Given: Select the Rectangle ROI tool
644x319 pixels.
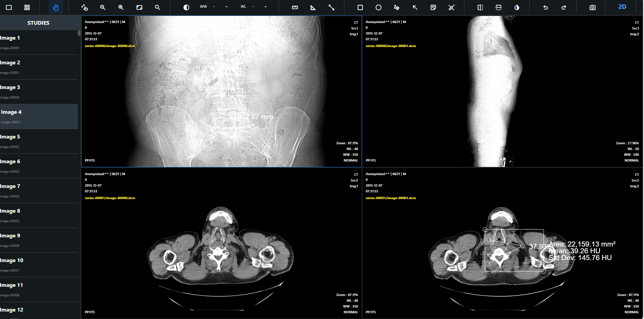Looking at the screenshot, I should 360,7.
